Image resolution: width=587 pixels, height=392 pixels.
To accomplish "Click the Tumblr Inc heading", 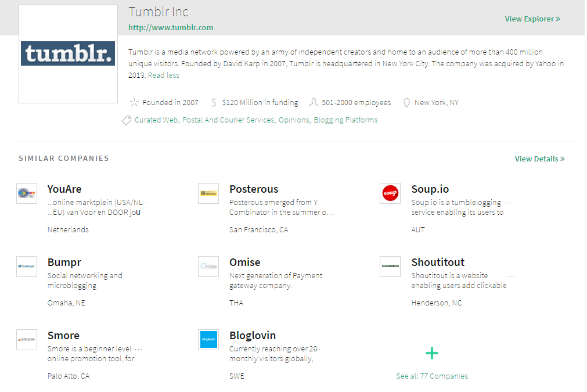I will 159,12.
